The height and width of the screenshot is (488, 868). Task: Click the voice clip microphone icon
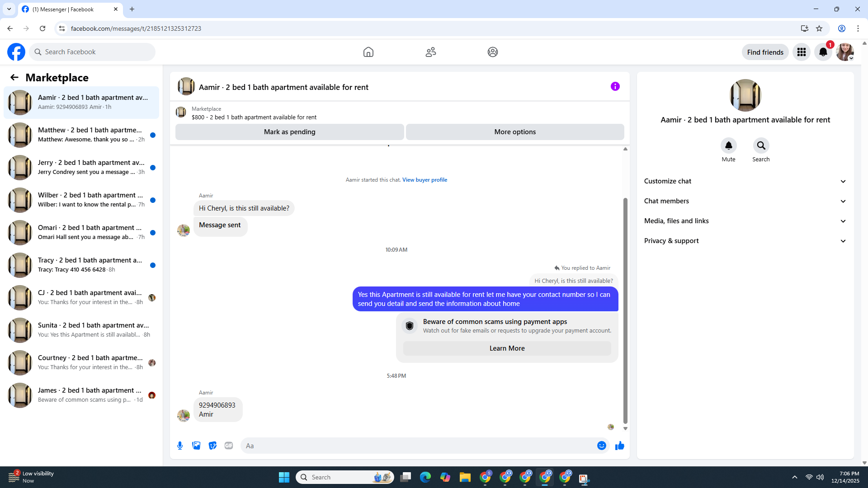(180, 446)
